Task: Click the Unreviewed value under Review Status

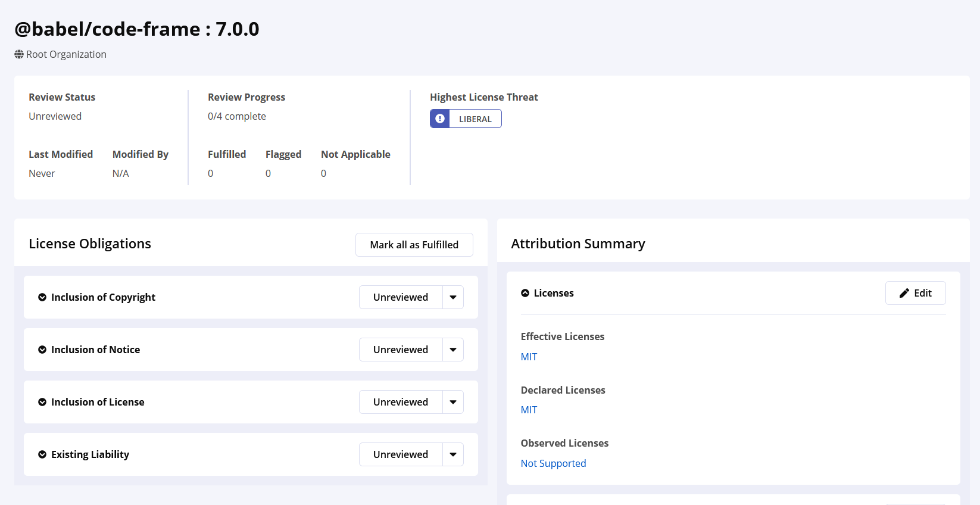Action: (x=55, y=116)
